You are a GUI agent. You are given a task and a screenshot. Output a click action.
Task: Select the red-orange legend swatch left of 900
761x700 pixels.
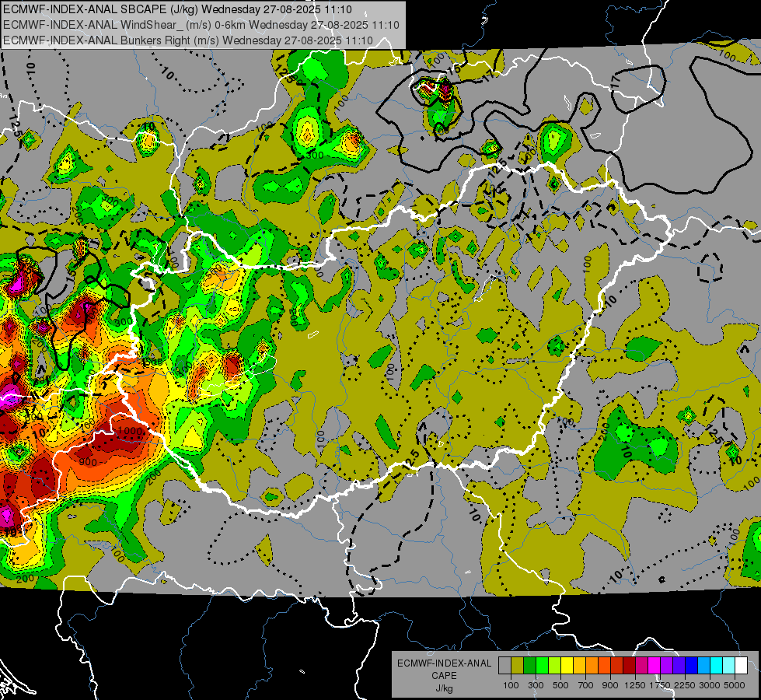[604, 665]
